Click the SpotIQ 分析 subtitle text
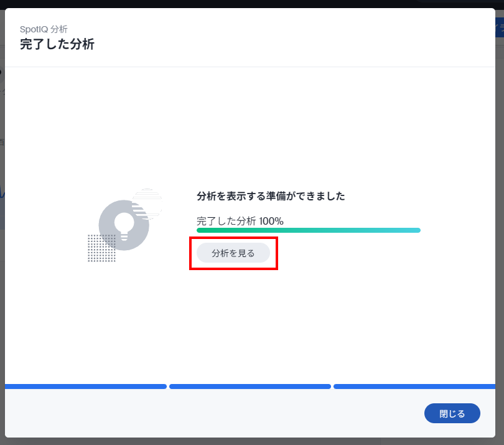Viewport: 504px width, 445px height. (44, 29)
